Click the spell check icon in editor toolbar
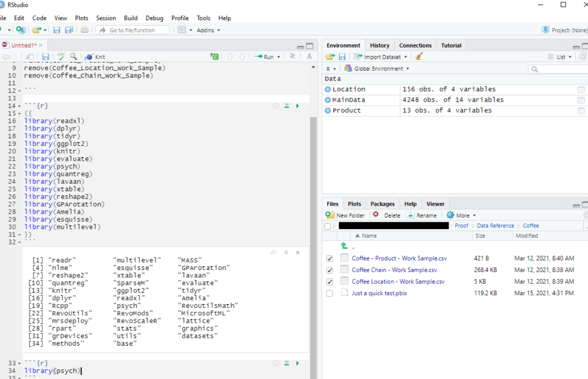 pos(61,56)
